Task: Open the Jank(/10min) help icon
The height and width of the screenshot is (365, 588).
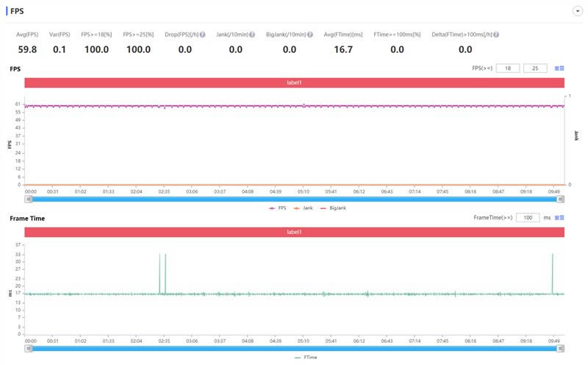Action: pos(252,35)
